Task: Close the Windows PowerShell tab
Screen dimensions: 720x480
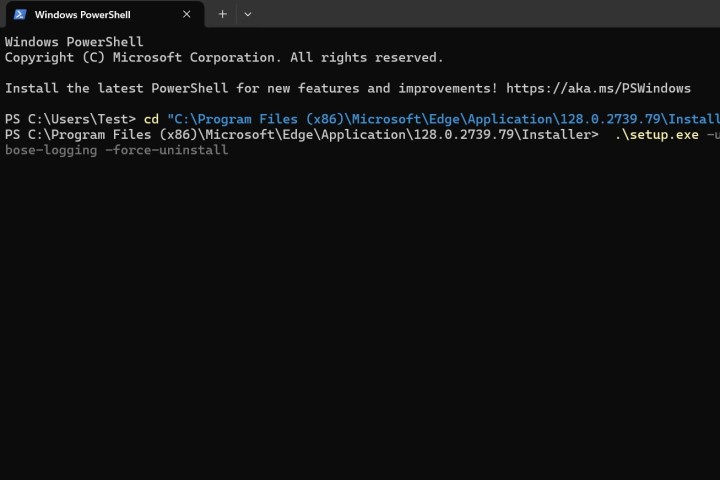Action: [186, 15]
